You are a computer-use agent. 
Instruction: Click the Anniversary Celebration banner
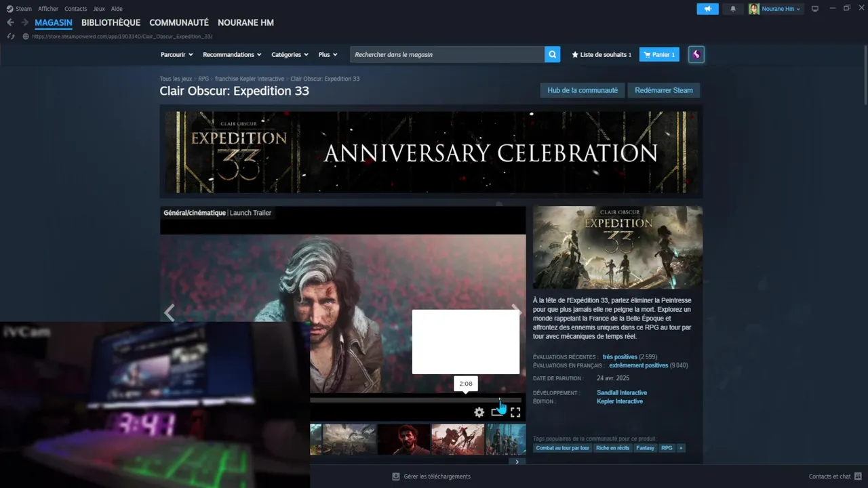point(431,152)
